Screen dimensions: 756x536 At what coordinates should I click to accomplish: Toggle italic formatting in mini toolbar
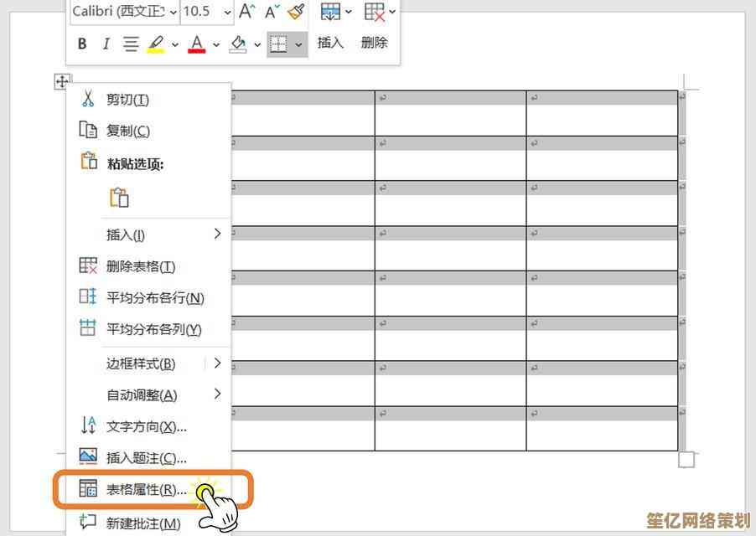coord(106,44)
